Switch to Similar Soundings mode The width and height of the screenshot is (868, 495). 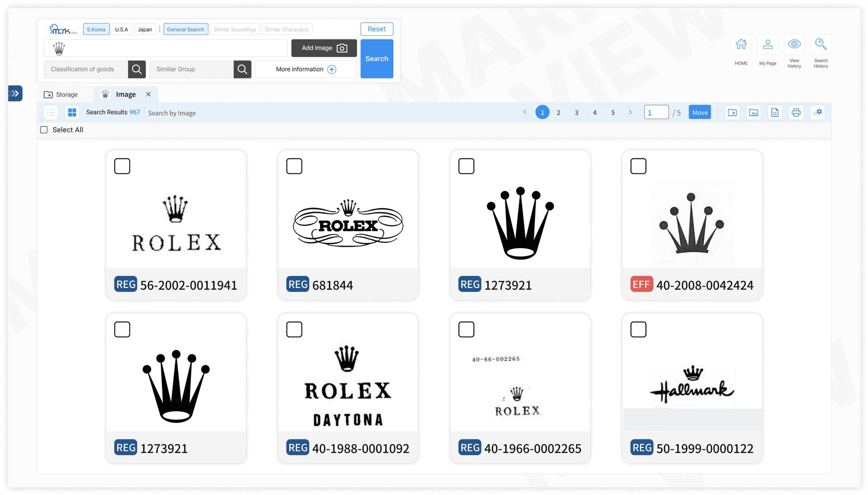click(235, 29)
